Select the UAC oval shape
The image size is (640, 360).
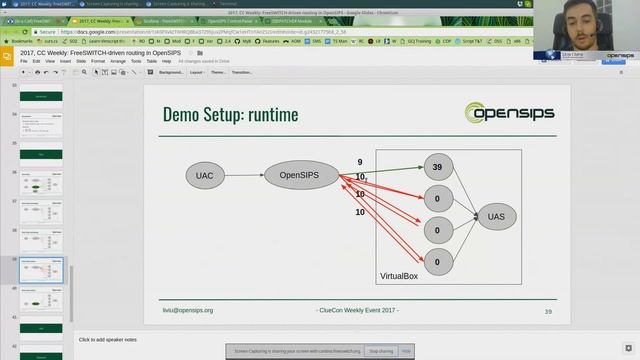tap(205, 176)
